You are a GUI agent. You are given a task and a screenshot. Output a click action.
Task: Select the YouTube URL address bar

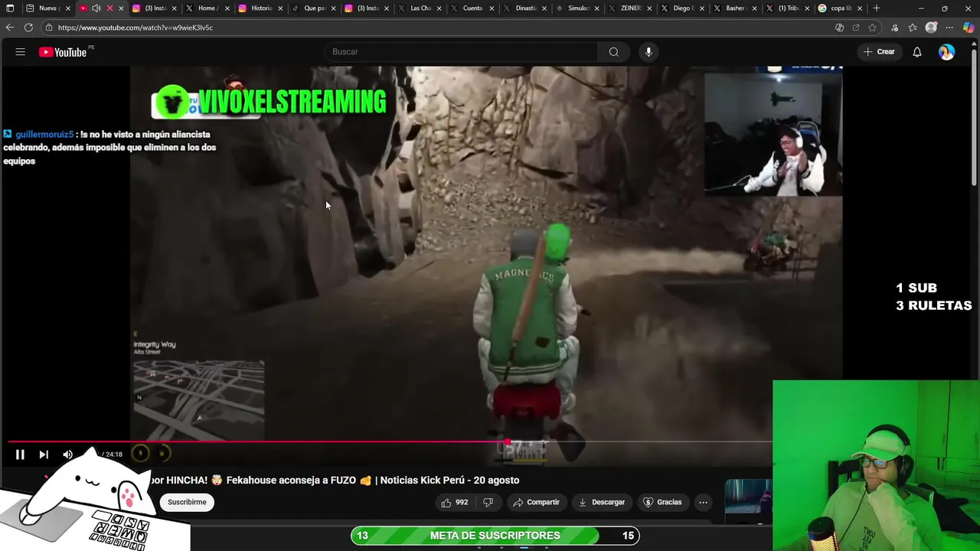pyautogui.click(x=136, y=28)
